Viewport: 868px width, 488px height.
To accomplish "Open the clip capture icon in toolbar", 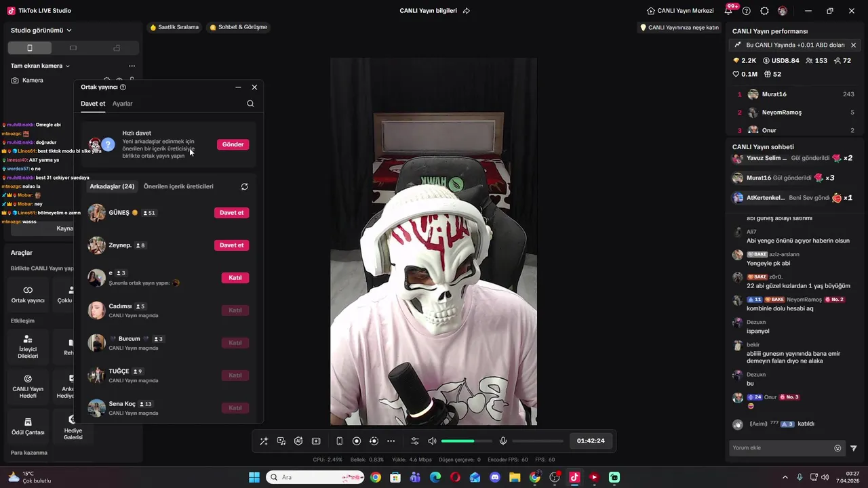I will (x=316, y=441).
